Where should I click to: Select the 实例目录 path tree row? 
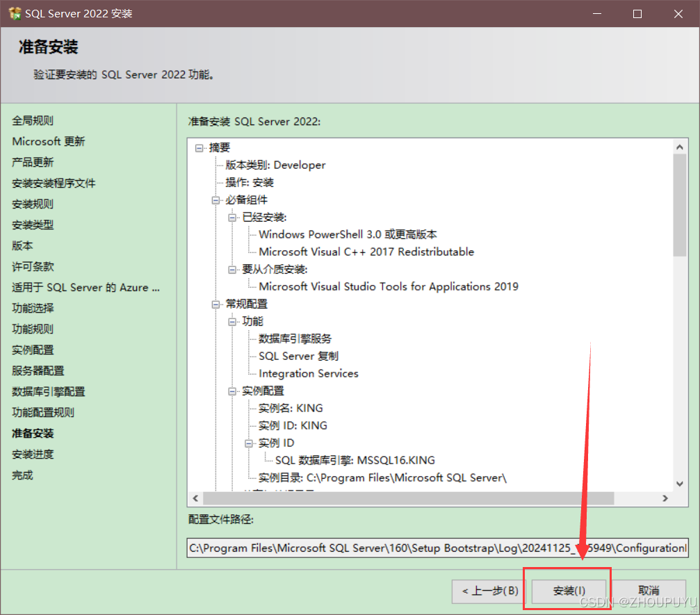pos(382,478)
